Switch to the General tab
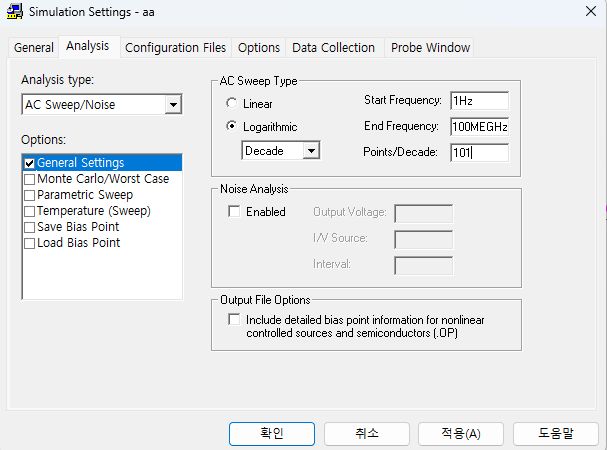This screenshot has height=450, width=607. (x=34, y=48)
